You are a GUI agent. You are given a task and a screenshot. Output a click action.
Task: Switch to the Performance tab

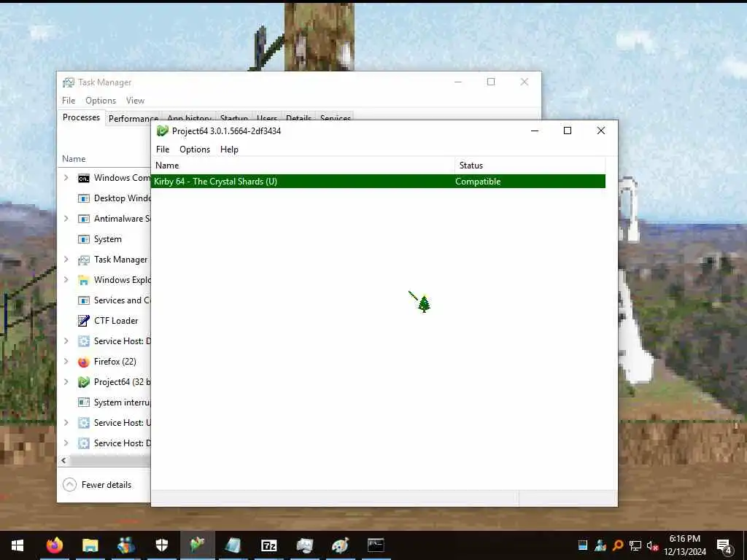pos(133,118)
